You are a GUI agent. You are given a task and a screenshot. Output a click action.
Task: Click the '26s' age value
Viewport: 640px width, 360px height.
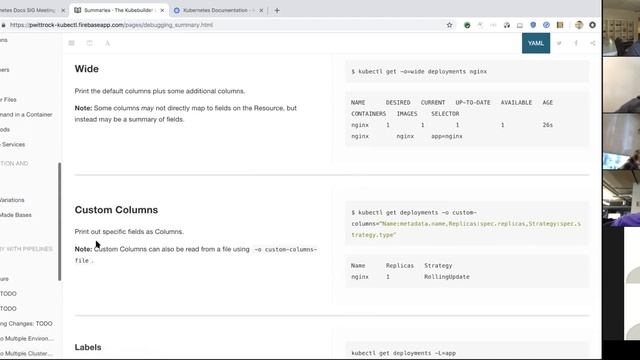point(548,125)
